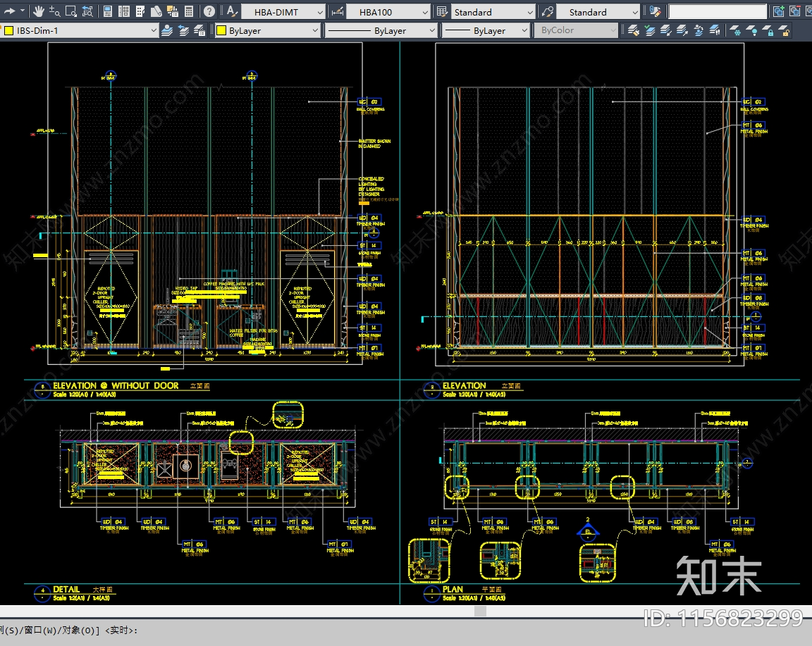Screen dimensions: 812x646
Task: Toggle Layer Off lightbulb icon
Action: pos(752,30)
